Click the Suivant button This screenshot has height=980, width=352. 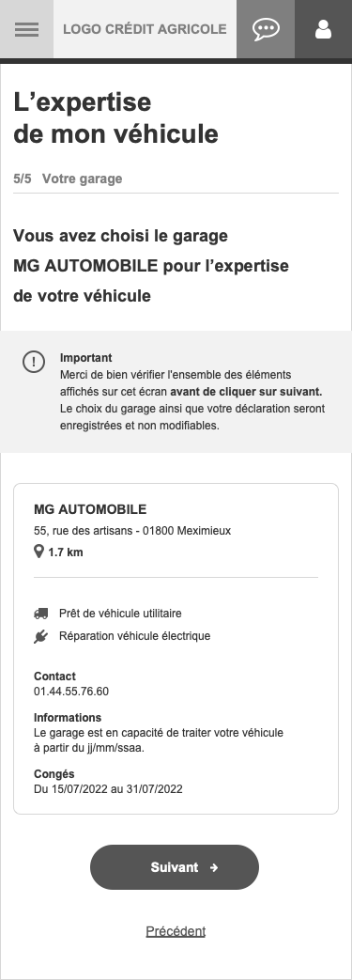coord(175,867)
